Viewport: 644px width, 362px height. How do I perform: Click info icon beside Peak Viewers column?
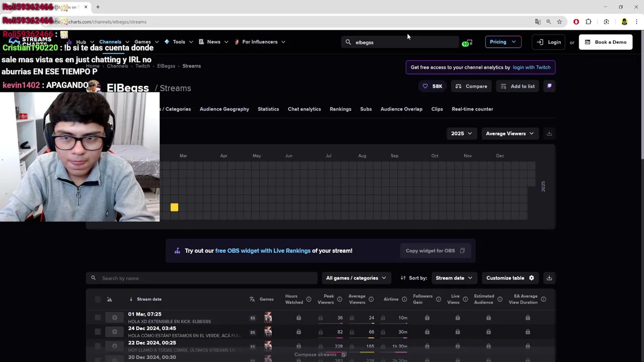(340, 299)
